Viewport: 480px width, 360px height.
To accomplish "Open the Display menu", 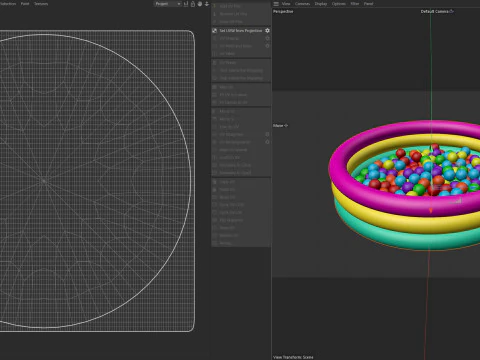I will tap(321, 4).
